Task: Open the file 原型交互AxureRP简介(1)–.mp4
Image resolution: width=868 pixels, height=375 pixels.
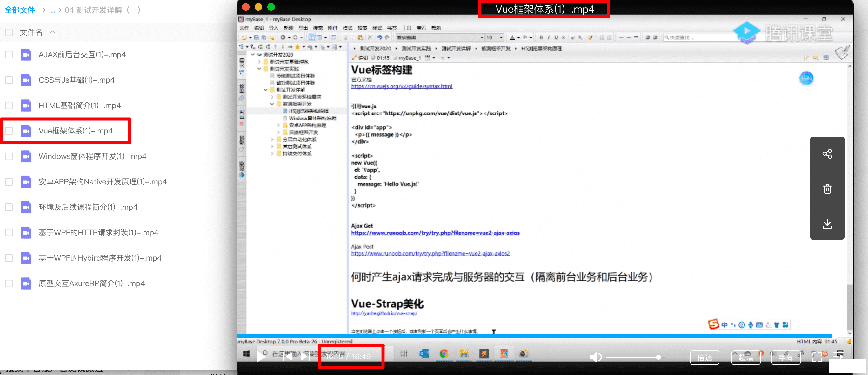Action: (92, 283)
